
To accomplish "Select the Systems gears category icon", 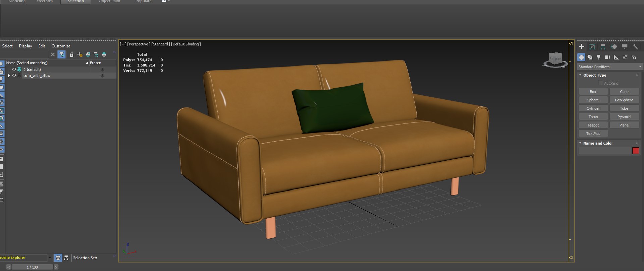I will coord(634,57).
